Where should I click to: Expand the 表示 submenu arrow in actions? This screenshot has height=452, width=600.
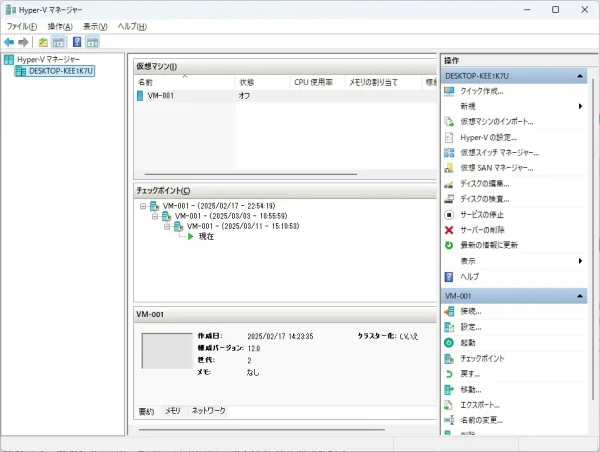click(x=580, y=261)
